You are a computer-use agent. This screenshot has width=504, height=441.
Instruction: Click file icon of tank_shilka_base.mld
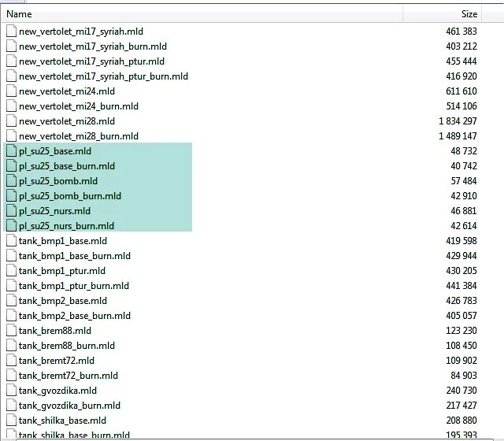(11, 420)
